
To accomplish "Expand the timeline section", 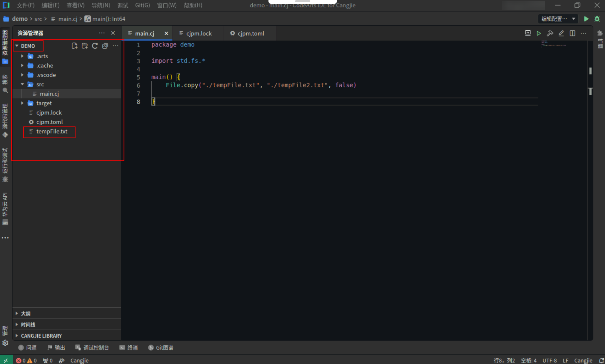I will tap(67, 324).
